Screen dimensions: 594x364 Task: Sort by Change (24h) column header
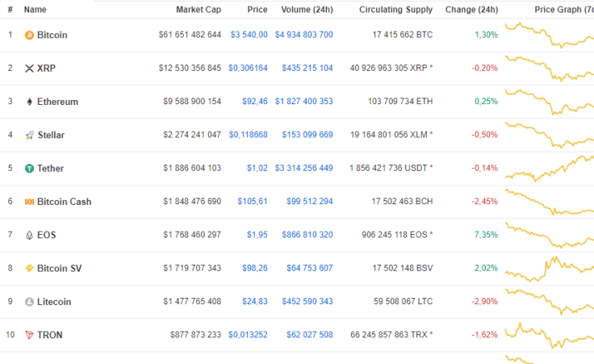(x=471, y=10)
